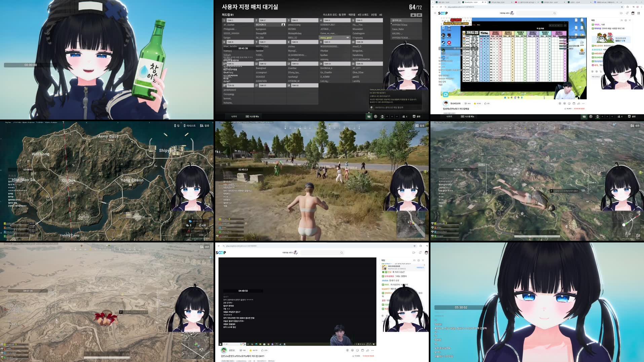
Task: Close chat panel in 04:48:50 frame
Action: point(423,260)
